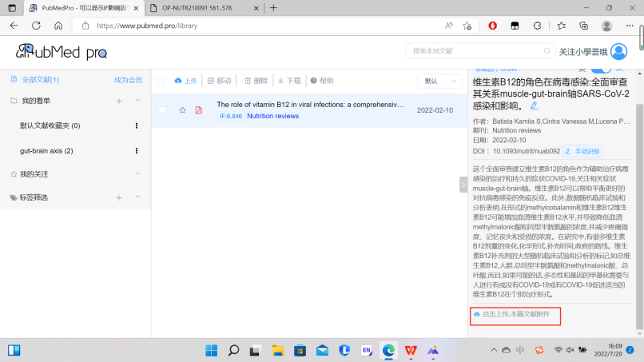
Task: Launch WPS Office from the taskbar
Action: (411, 351)
